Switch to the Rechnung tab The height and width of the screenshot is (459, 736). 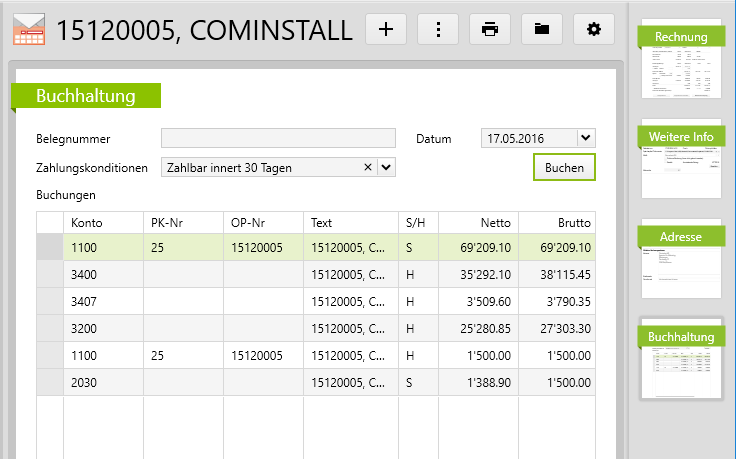[681, 38]
